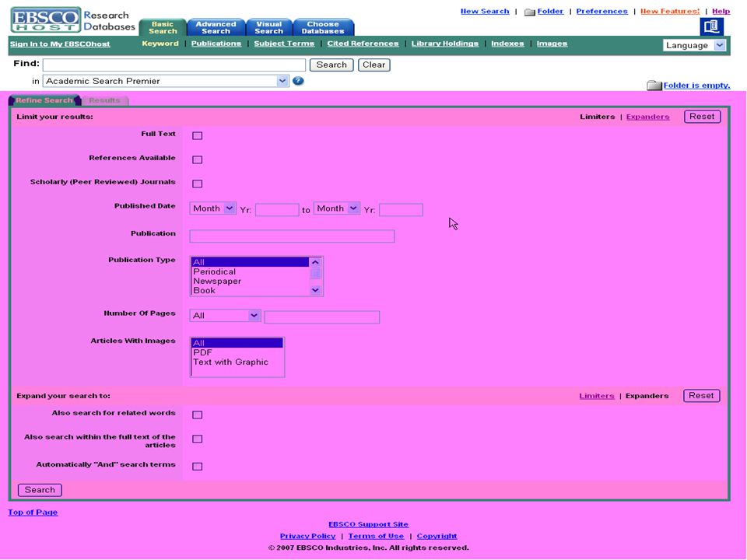
Task: Open the Choose Databases tab
Action: [x=323, y=28]
